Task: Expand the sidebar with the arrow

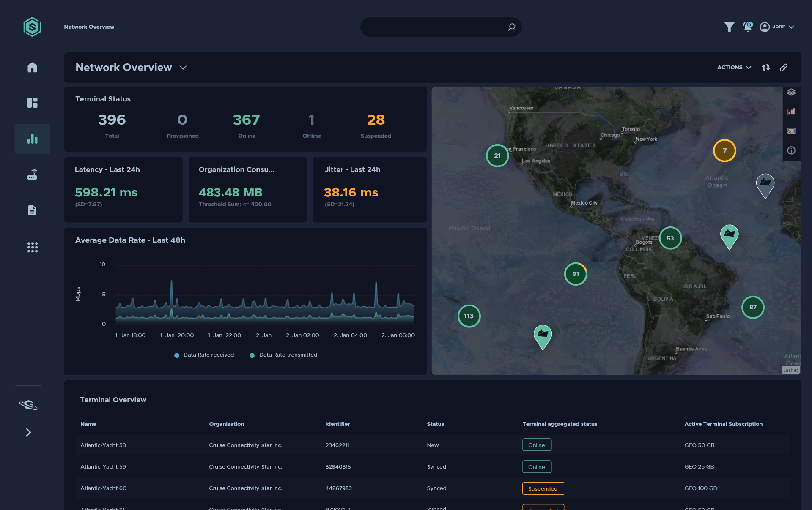Action: click(28, 432)
